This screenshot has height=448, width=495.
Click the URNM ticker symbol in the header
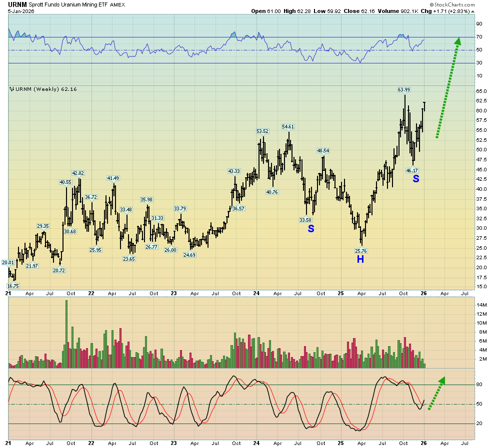click(x=17, y=4)
